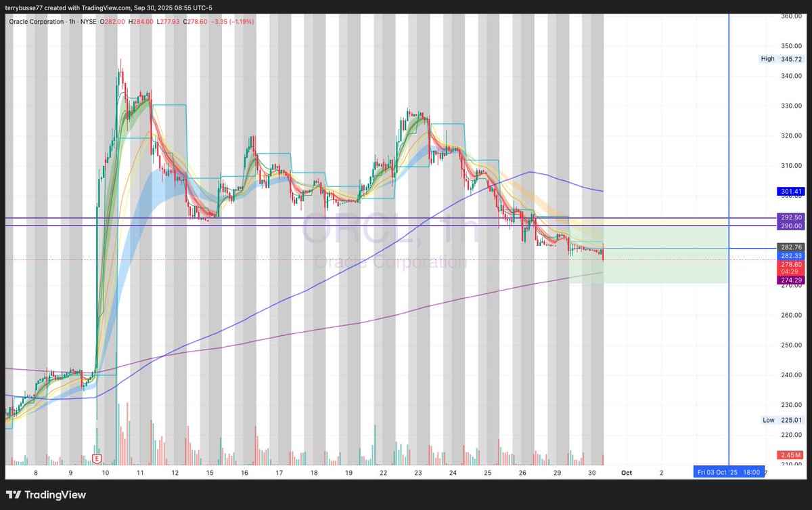Click the open value O282.00

click(x=112, y=22)
